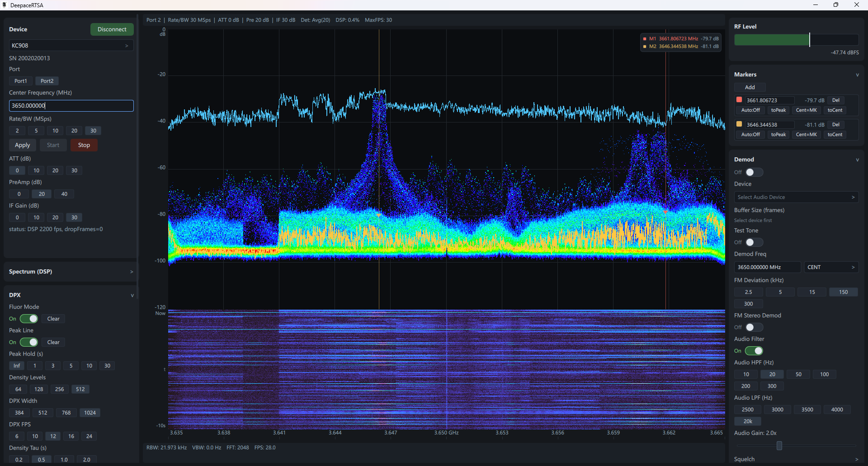Switch to Port1

click(20, 80)
